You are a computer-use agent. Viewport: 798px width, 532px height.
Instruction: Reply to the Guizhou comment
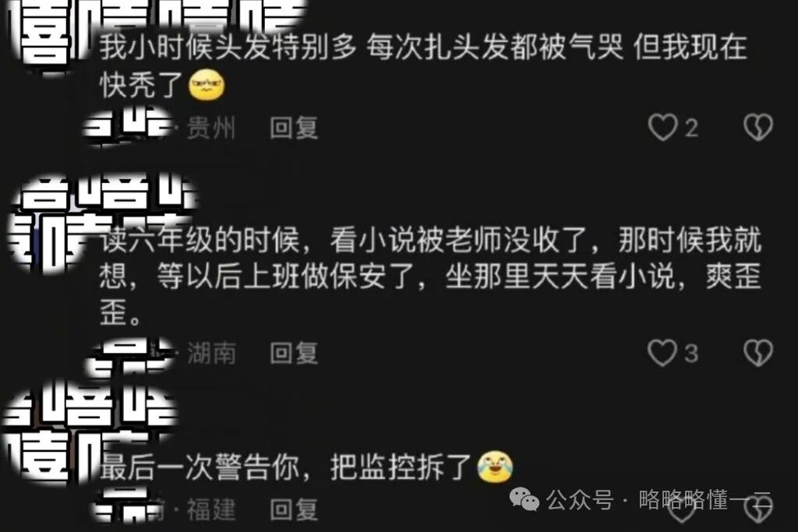[x=294, y=128]
